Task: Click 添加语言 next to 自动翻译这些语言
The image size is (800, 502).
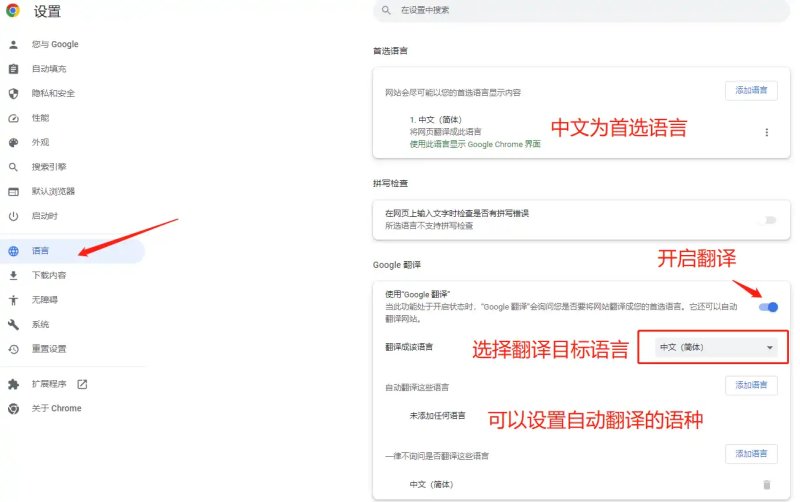Action: point(751,385)
